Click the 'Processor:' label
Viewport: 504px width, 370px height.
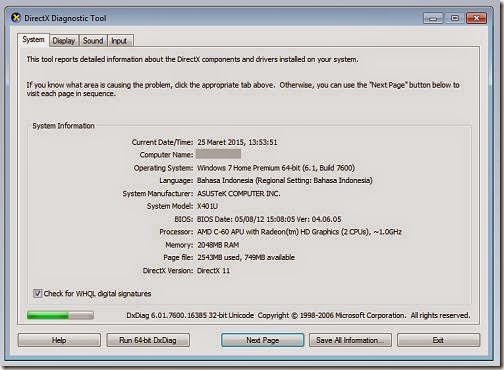coord(176,232)
